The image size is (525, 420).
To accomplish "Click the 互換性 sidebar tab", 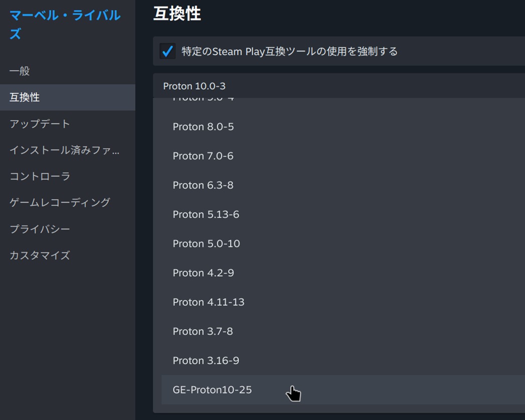I will point(25,97).
